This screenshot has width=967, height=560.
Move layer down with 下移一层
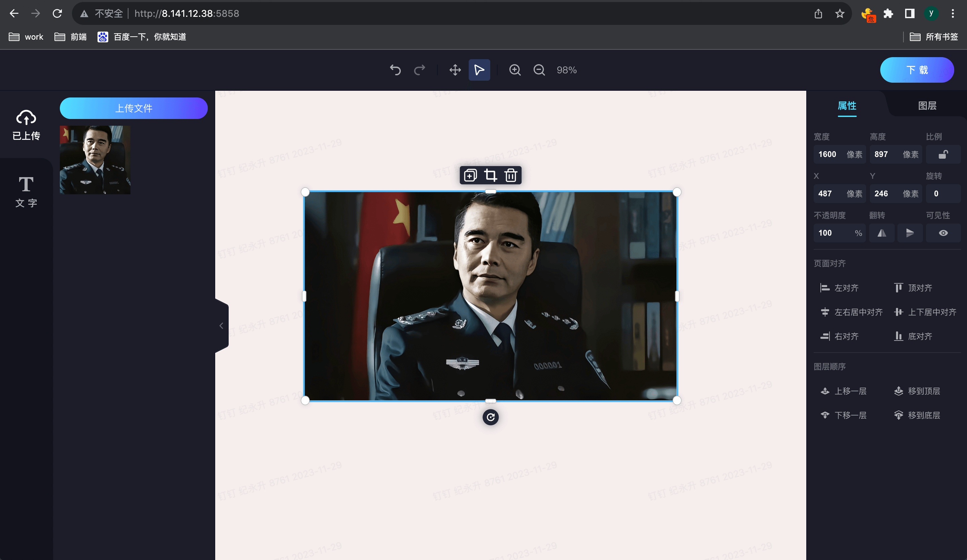coord(843,415)
